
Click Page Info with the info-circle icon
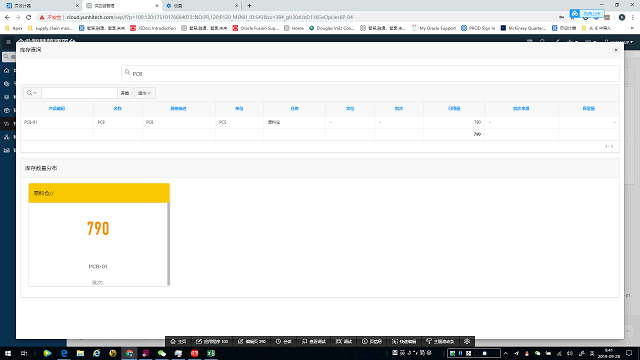coord(372,341)
